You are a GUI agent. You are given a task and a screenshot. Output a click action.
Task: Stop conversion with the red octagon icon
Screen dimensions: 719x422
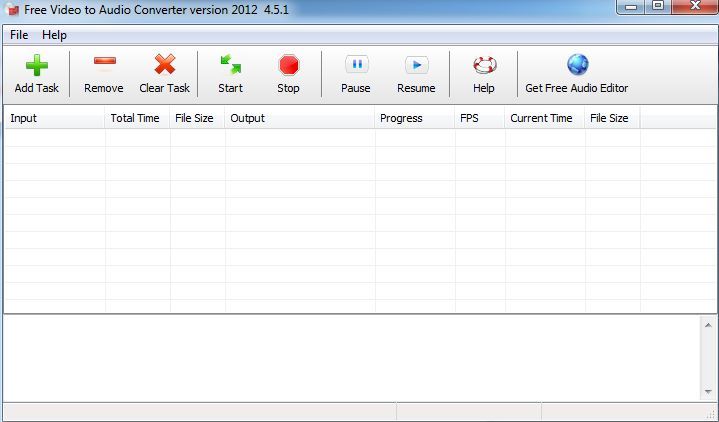[289, 65]
